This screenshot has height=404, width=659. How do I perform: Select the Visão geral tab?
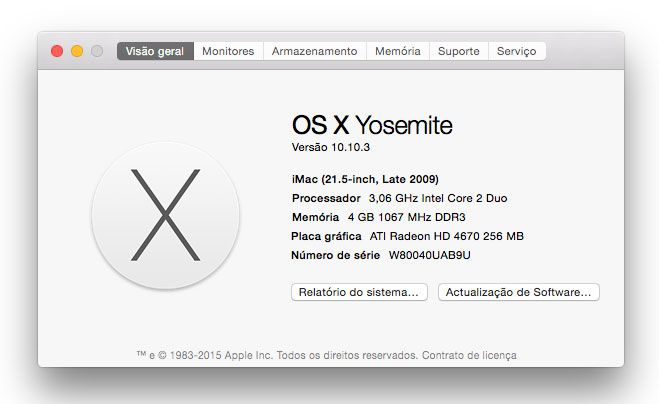(x=155, y=51)
